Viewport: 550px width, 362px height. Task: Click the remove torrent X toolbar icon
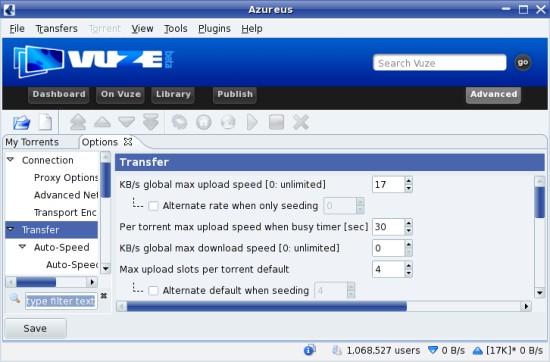[301, 122]
